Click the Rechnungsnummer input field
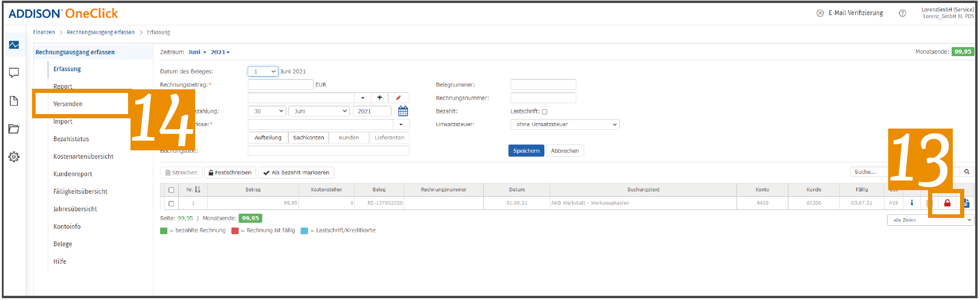980x300 pixels. pos(543,98)
